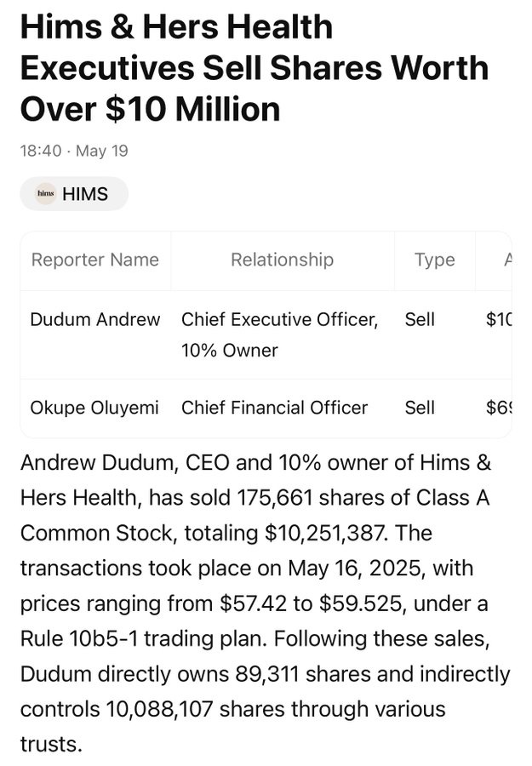
Task: Tap the Chief Executive Officer relationship cell
Action: click(280, 334)
